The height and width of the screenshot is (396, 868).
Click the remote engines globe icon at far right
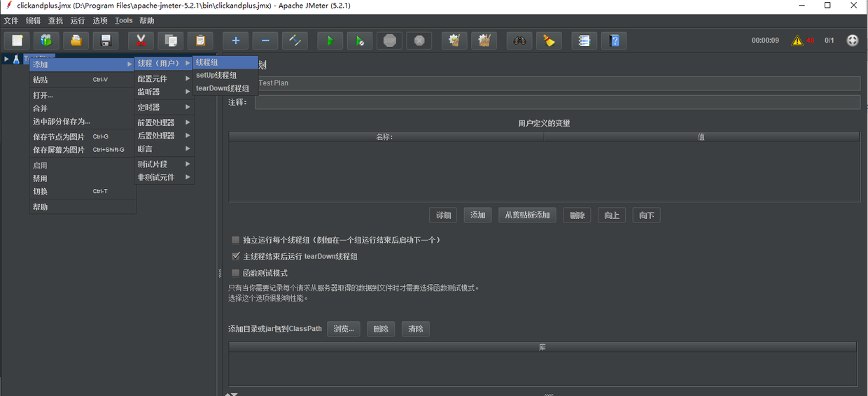(852, 41)
